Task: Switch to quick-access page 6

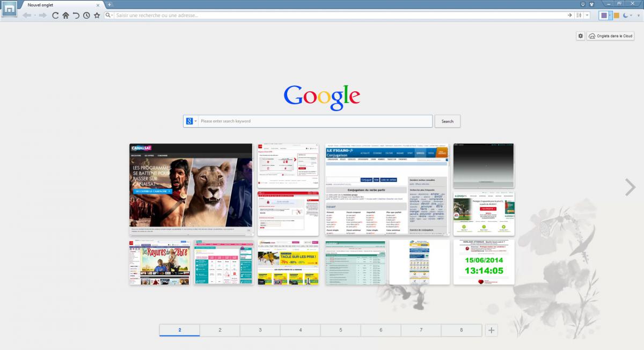Action: pyautogui.click(x=381, y=330)
